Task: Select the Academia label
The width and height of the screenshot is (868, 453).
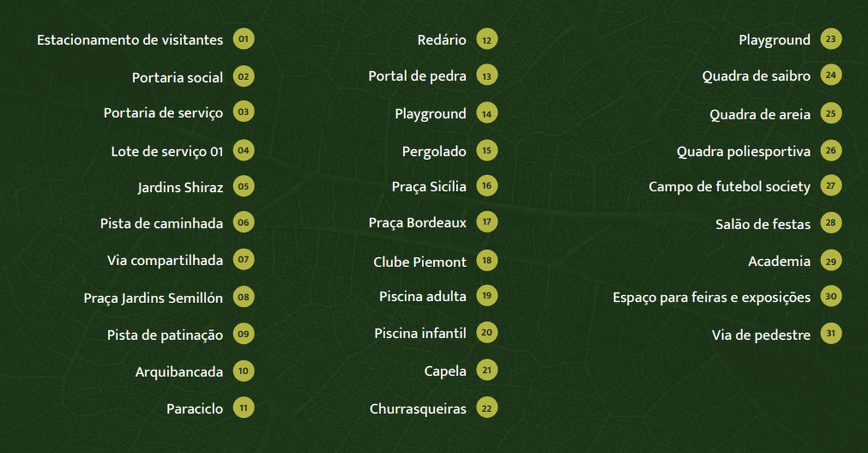Action: tap(779, 261)
